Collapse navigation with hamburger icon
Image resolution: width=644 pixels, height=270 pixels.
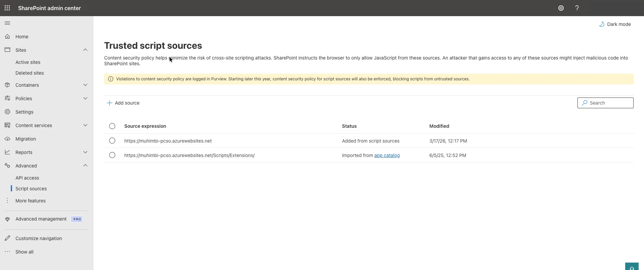(x=7, y=23)
